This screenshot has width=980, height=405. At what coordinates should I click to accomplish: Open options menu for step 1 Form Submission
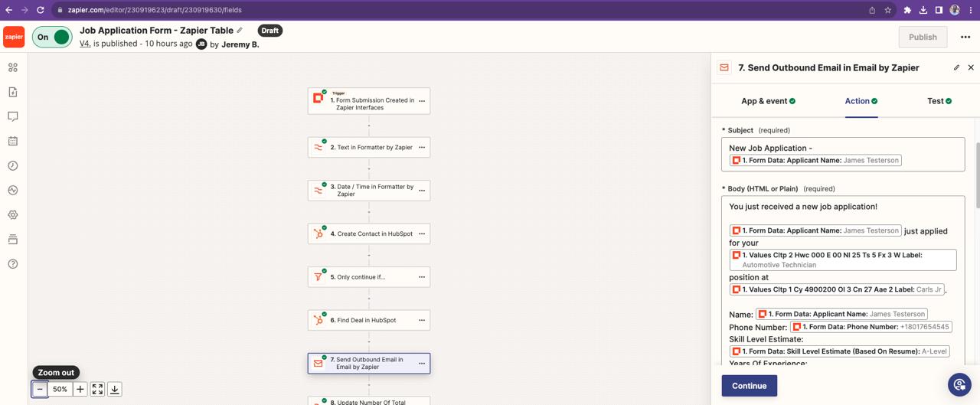pos(422,101)
